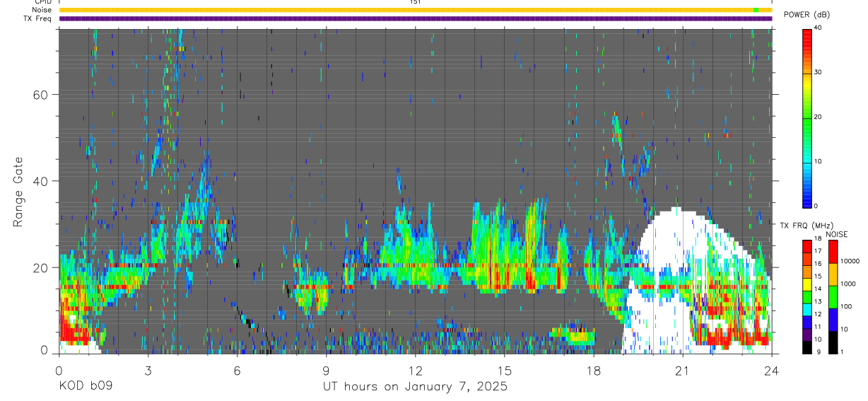Click the purple TX Freq strip bar
Viewport: 868px width, 401px height.
pos(416,18)
